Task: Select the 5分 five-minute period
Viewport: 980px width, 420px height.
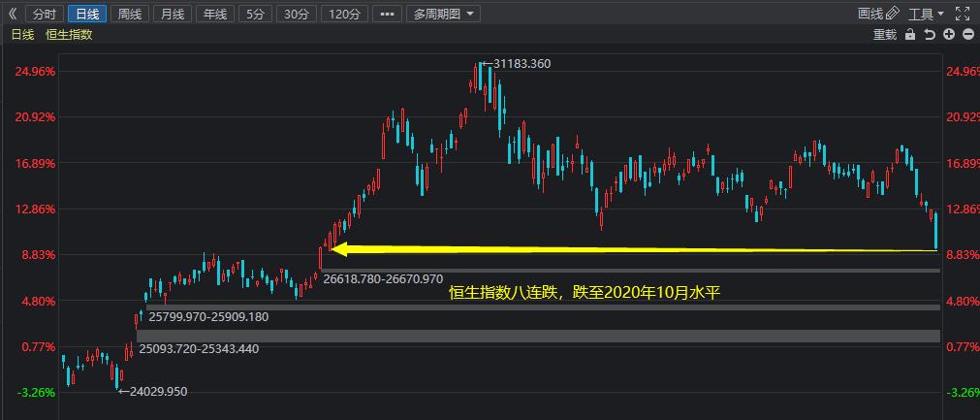Action: (x=255, y=14)
